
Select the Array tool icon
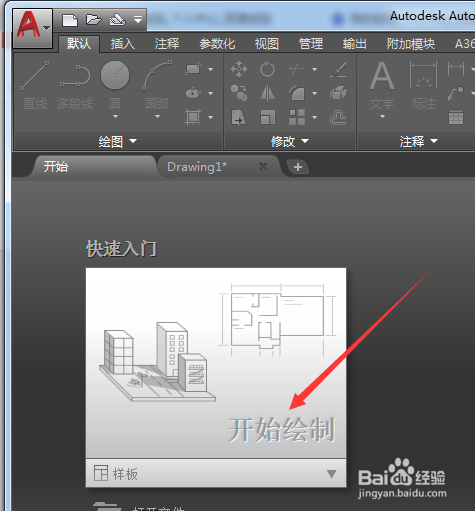pyautogui.click(x=297, y=117)
